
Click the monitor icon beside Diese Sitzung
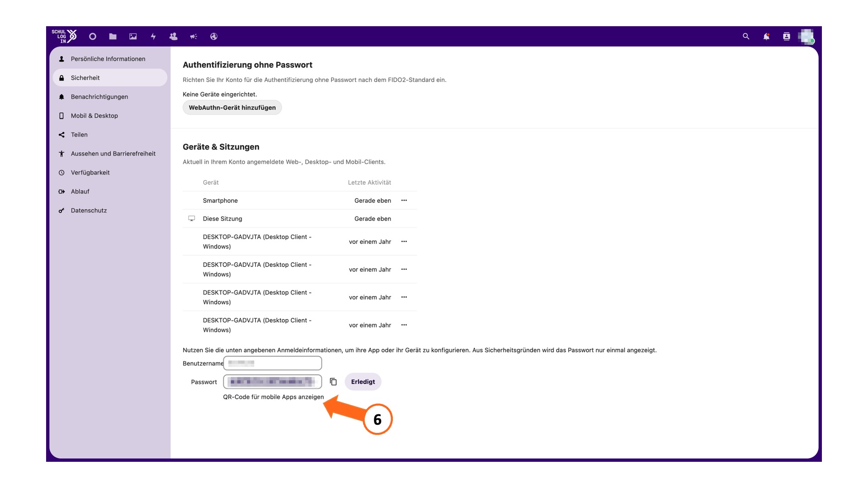point(192,218)
